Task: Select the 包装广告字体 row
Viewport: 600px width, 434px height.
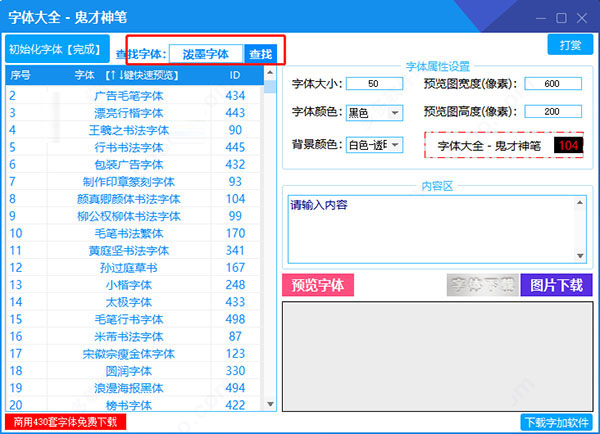Action: tap(134, 165)
